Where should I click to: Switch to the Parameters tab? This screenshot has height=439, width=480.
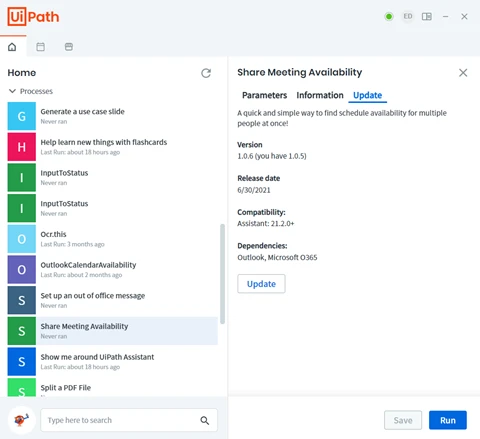tap(264, 95)
